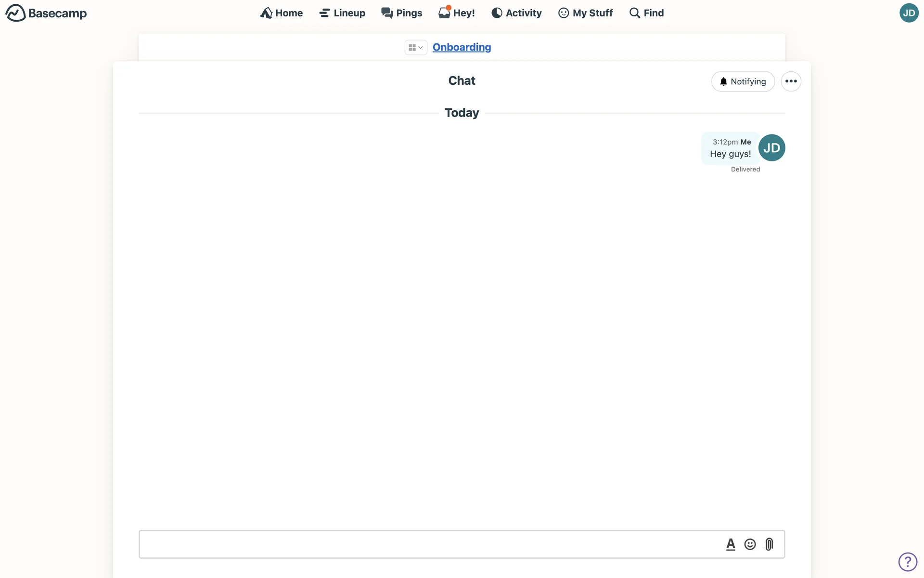924x578 pixels.
Task: Expand the project tools grid dropdown
Action: pos(415,47)
